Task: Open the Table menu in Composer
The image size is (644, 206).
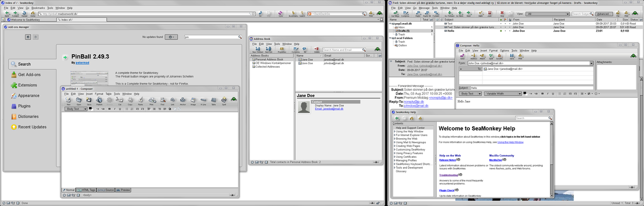Action: coord(108,93)
